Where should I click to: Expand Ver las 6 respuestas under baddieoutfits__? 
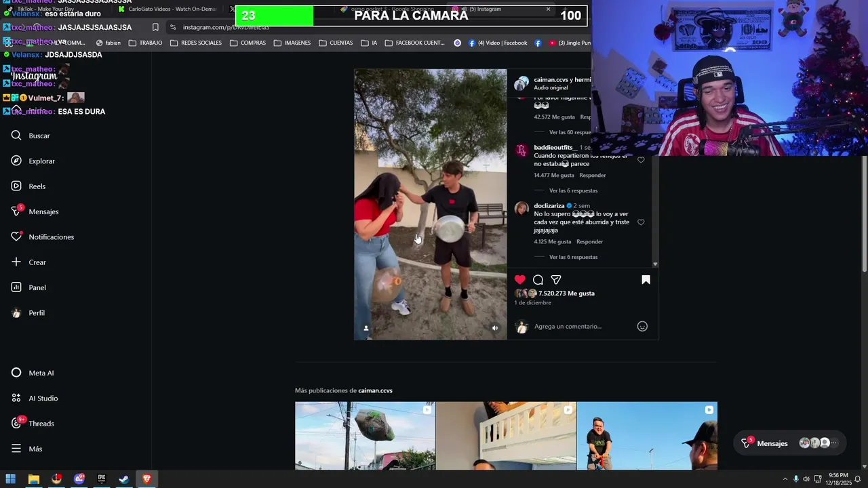point(573,190)
